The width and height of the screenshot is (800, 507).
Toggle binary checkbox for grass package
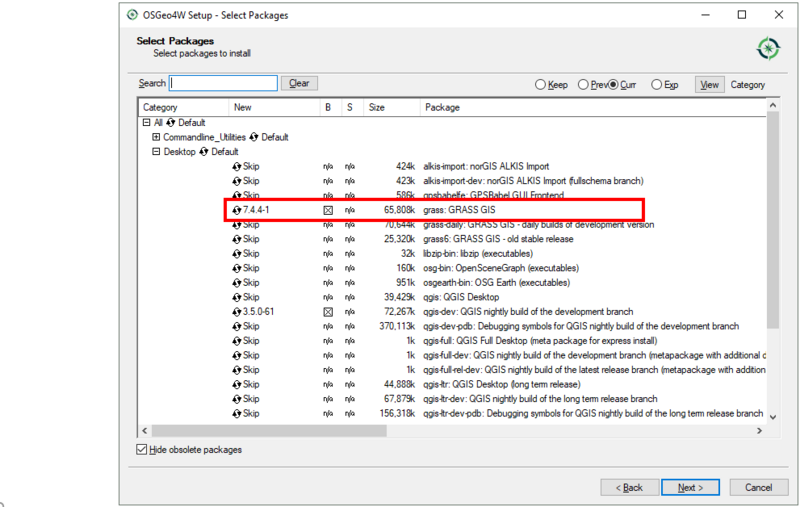(x=327, y=211)
